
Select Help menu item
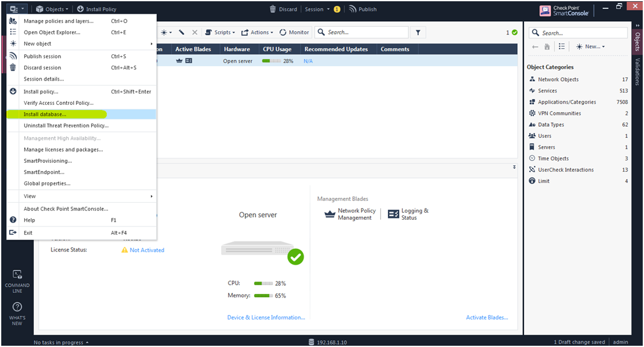click(x=81, y=220)
